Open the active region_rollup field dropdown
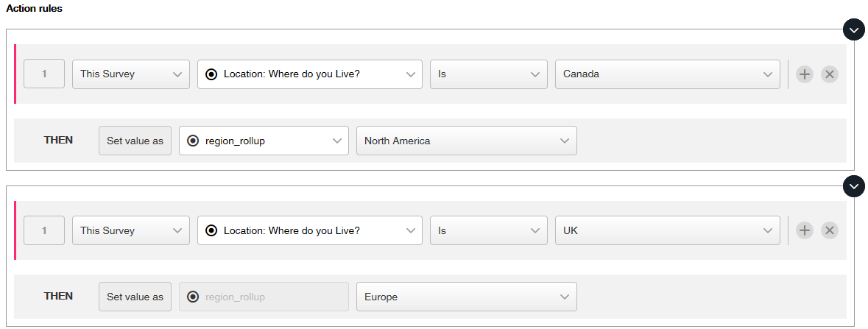Viewport: 868px width, 329px height. point(264,141)
